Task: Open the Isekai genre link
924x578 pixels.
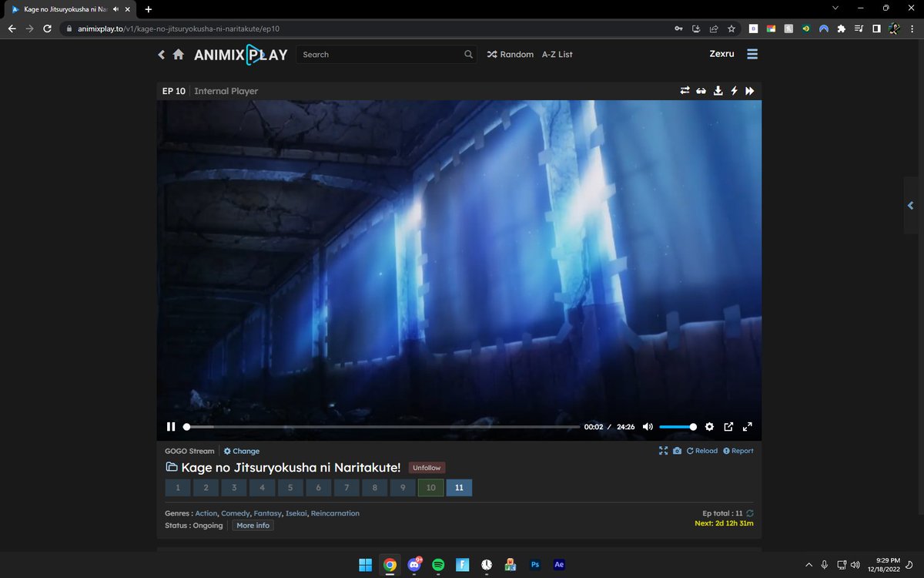Action: [x=296, y=513]
